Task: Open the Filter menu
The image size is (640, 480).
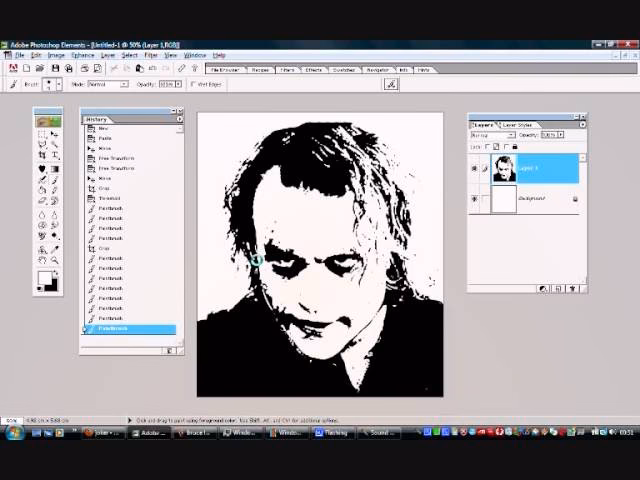Action: click(151, 55)
